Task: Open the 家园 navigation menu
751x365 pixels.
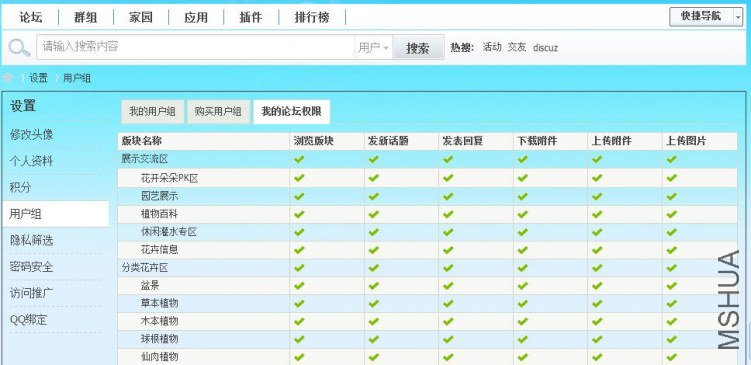Action: click(x=141, y=18)
